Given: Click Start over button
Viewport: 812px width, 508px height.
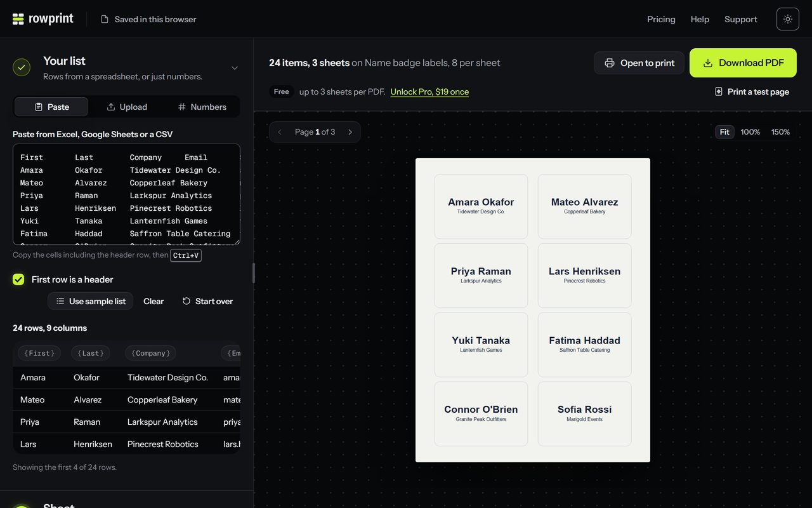Looking at the screenshot, I should (207, 301).
